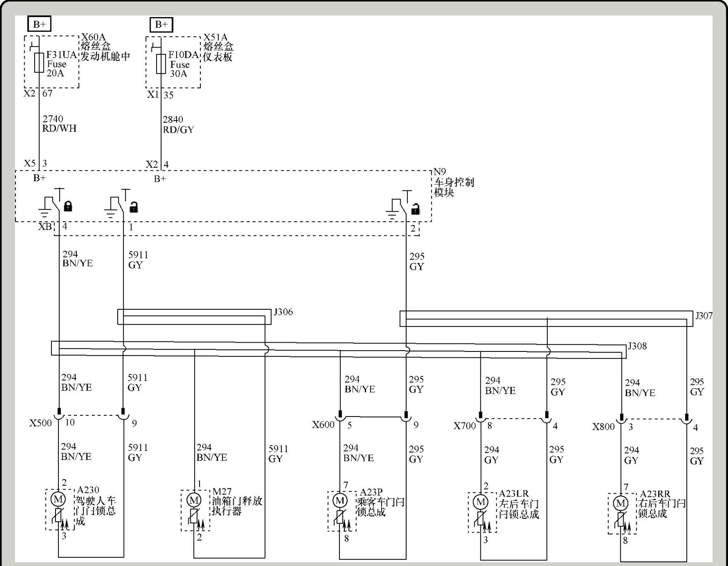The image size is (728, 566).
Task: Click the locked padlock icon near XB pin 4
Action: pos(68,206)
